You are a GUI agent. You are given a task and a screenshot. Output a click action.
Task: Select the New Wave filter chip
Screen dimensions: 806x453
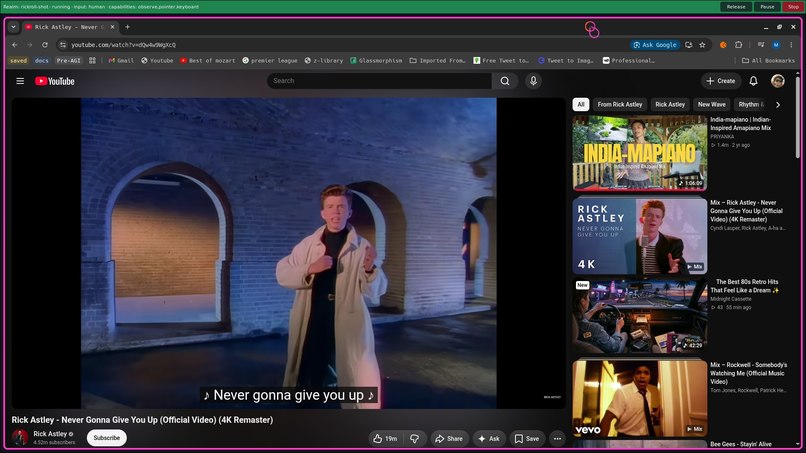711,104
